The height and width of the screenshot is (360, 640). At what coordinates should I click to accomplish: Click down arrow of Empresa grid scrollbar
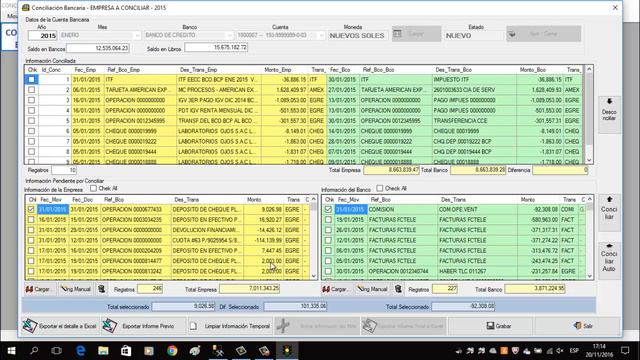point(313,276)
